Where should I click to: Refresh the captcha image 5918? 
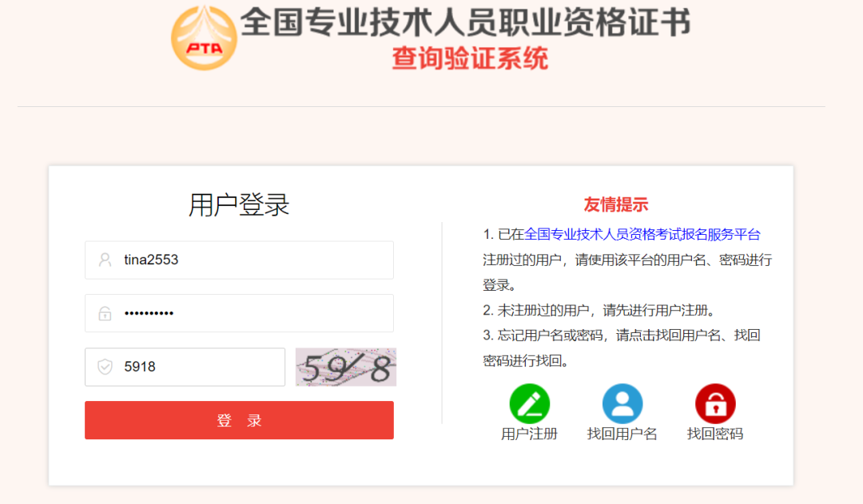(346, 367)
